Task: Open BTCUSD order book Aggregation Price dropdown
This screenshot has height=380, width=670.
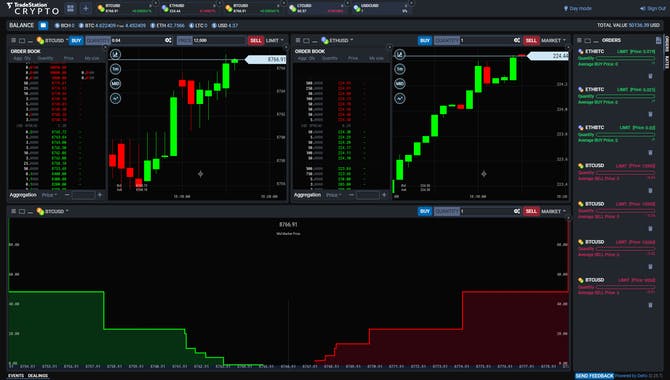Action: coord(49,195)
